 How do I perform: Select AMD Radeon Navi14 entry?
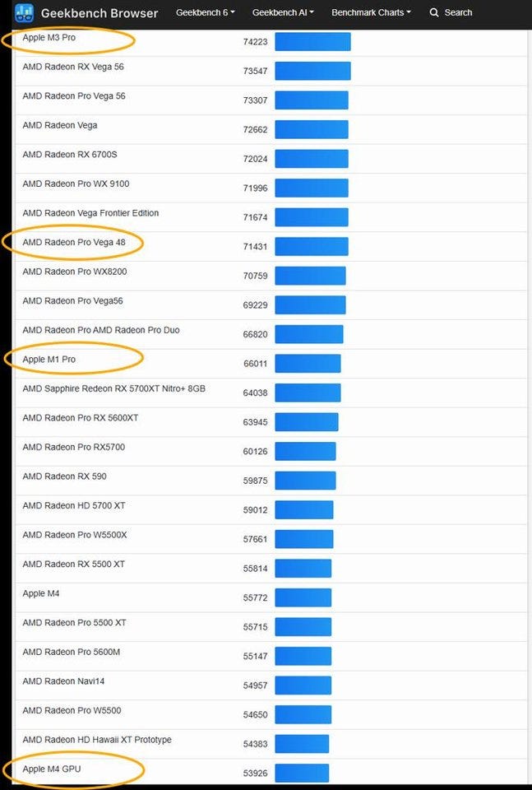[63, 681]
